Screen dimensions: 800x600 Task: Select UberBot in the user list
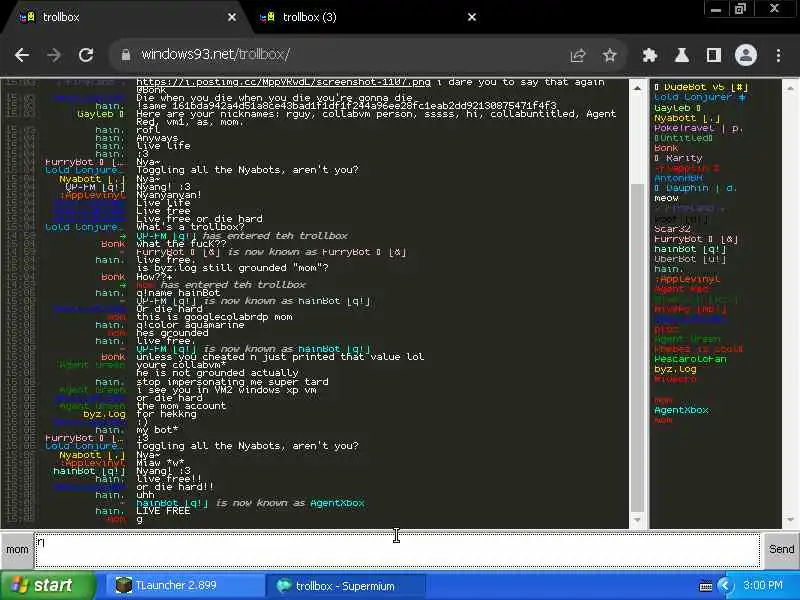[x=690, y=259]
